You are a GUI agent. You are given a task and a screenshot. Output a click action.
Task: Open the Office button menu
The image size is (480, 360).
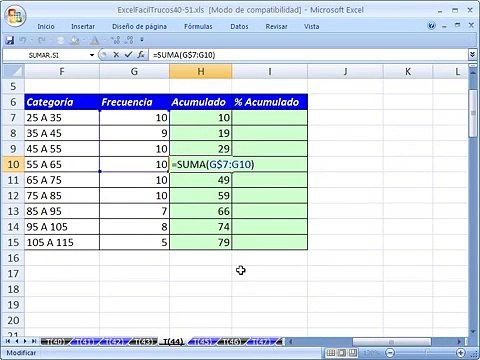click(x=15, y=15)
